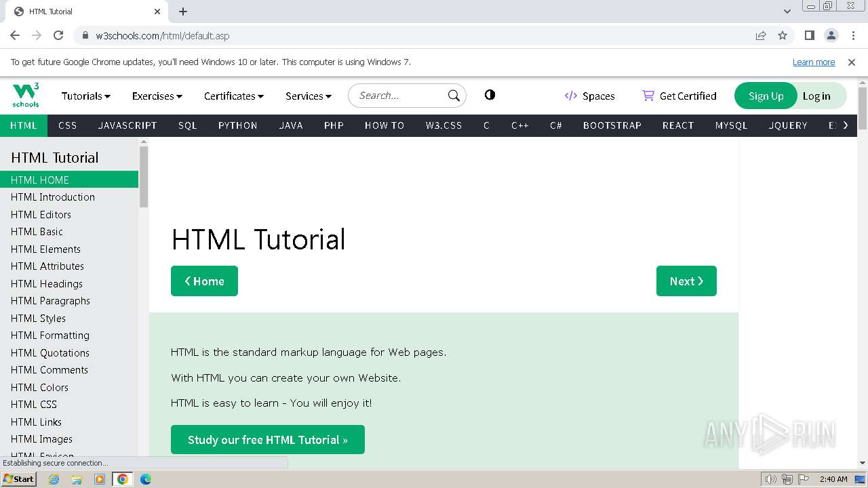This screenshot has width=868, height=488.
Task: Click the green Next button
Action: click(686, 281)
